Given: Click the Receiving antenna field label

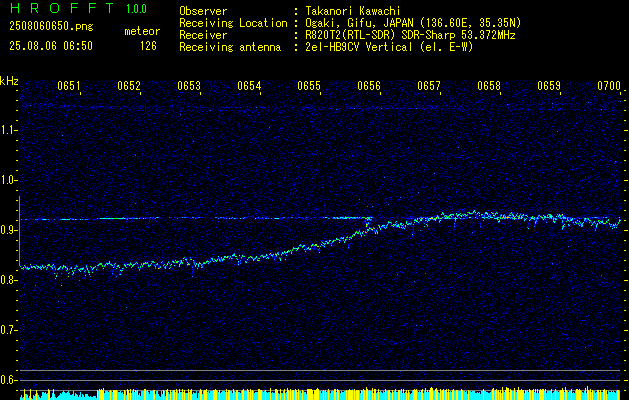Looking at the screenshot, I should coord(230,47).
